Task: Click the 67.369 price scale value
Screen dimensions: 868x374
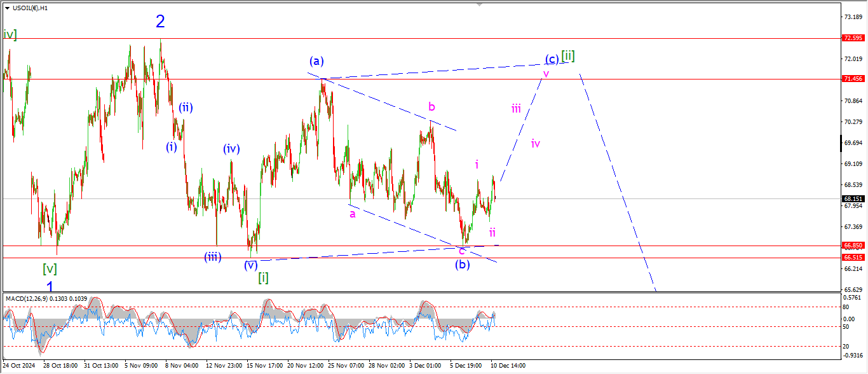Action: 852,227
